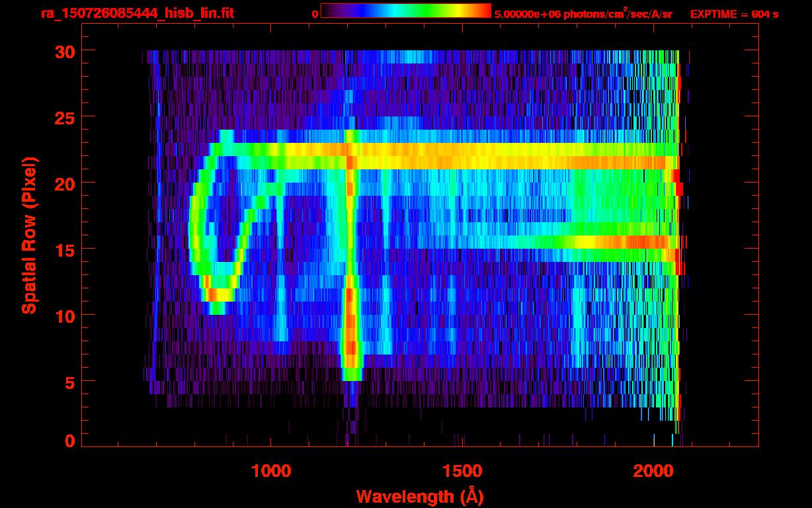Click the 30 tick label on the spatial axis

click(65, 51)
